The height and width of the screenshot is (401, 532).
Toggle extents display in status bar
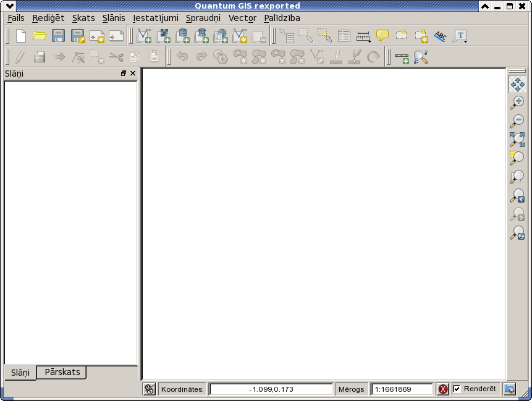point(149,389)
